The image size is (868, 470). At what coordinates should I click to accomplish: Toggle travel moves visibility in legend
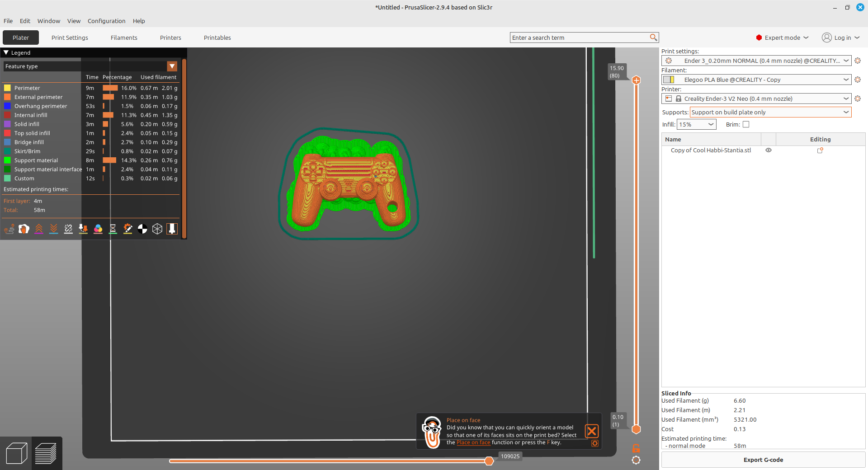(9, 229)
